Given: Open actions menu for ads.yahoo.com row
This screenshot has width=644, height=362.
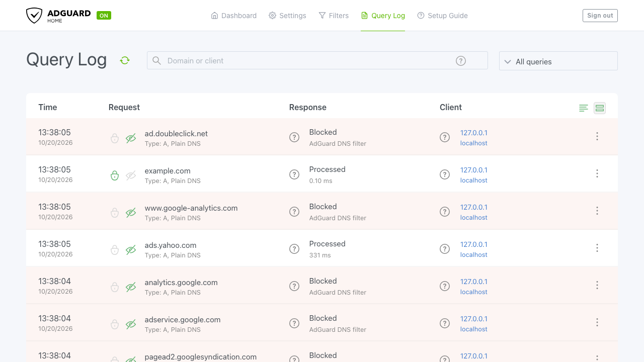Looking at the screenshot, I should (597, 248).
